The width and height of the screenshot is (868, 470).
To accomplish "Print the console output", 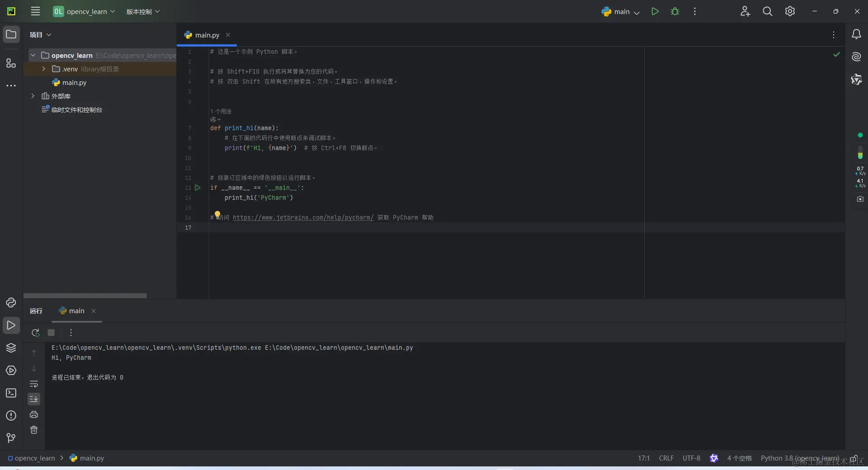I will (34, 414).
